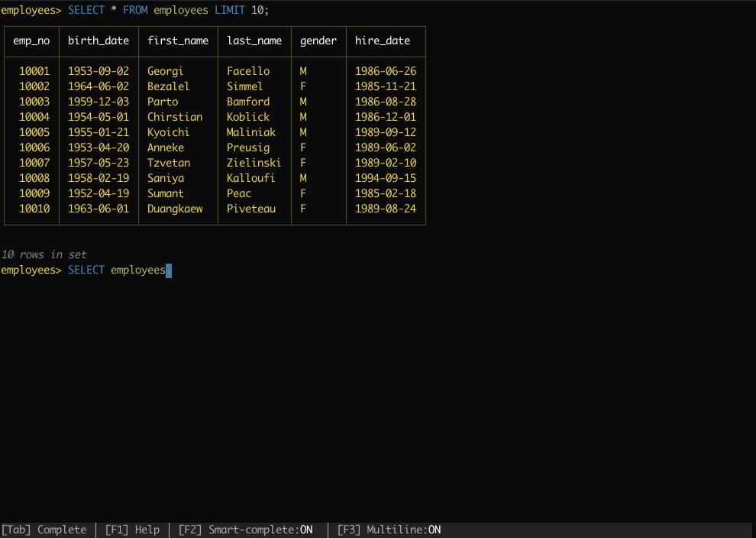The height and width of the screenshot is (538, 756).
Task: Select emp_no cell 10001
Action: (34, 71)
